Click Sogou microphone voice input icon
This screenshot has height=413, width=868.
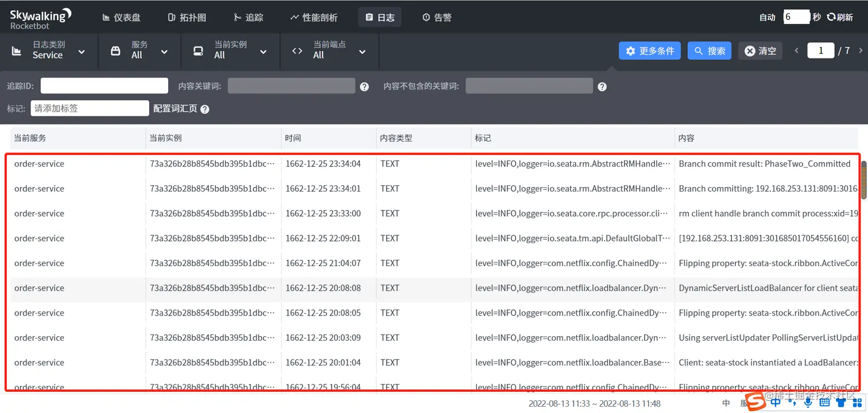(808, 402)
